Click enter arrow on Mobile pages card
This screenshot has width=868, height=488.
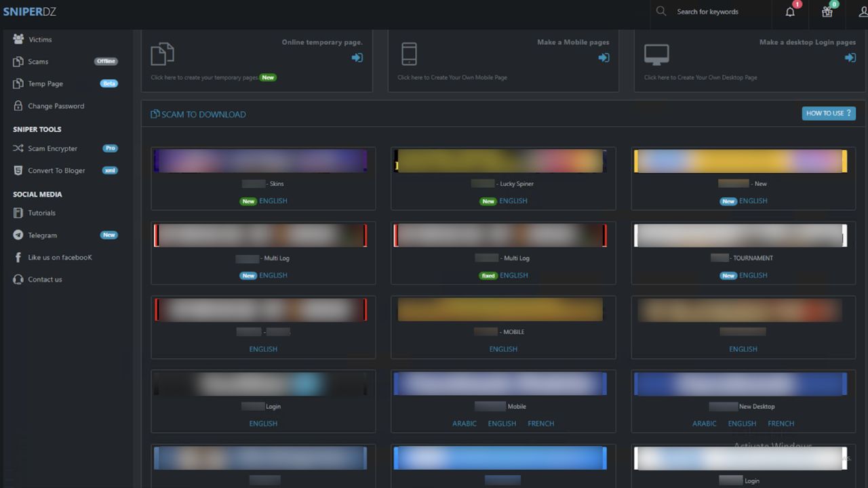click(604, 58)
